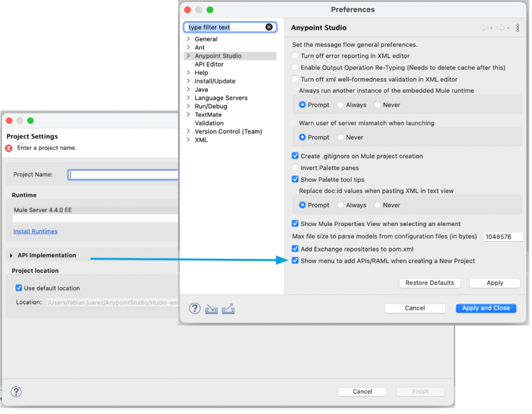Select Never for server mismatch warning
Screen dimensions: 532x414
coord(341,137)
